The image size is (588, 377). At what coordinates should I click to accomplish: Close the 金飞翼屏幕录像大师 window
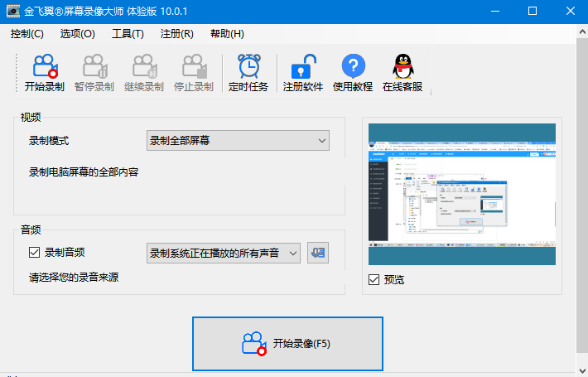pyautogui.click(x=570, y=12)
